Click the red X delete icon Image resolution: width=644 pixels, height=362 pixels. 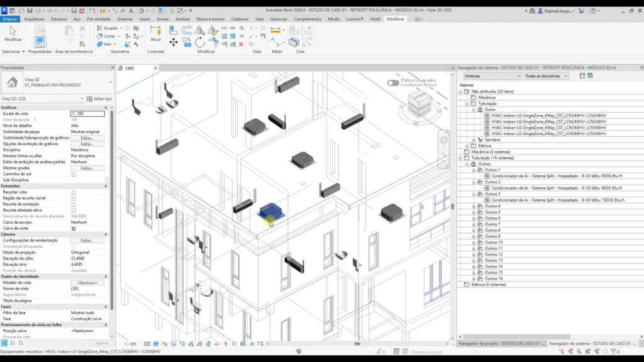[241, 45]
